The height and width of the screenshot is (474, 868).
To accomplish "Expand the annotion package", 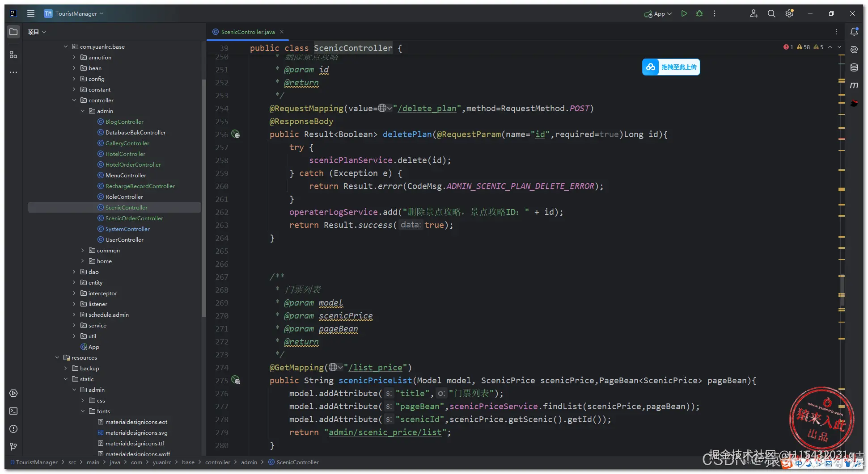I will 74,57.
